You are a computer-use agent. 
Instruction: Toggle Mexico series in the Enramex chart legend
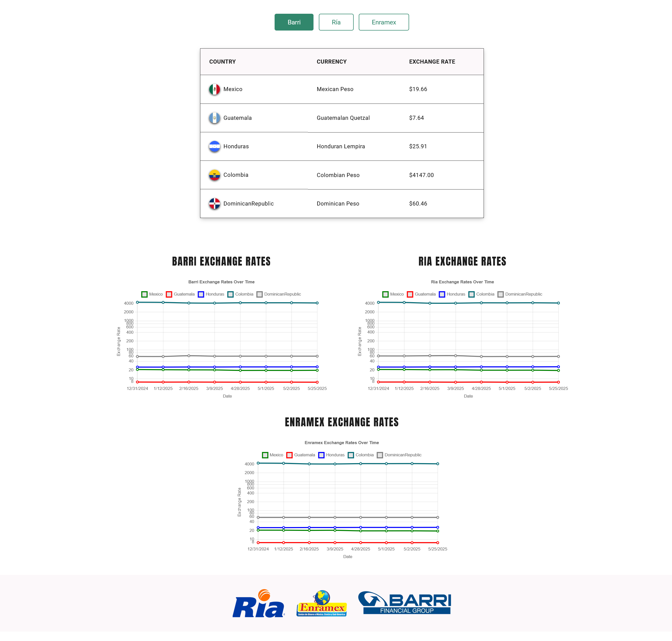273,455
